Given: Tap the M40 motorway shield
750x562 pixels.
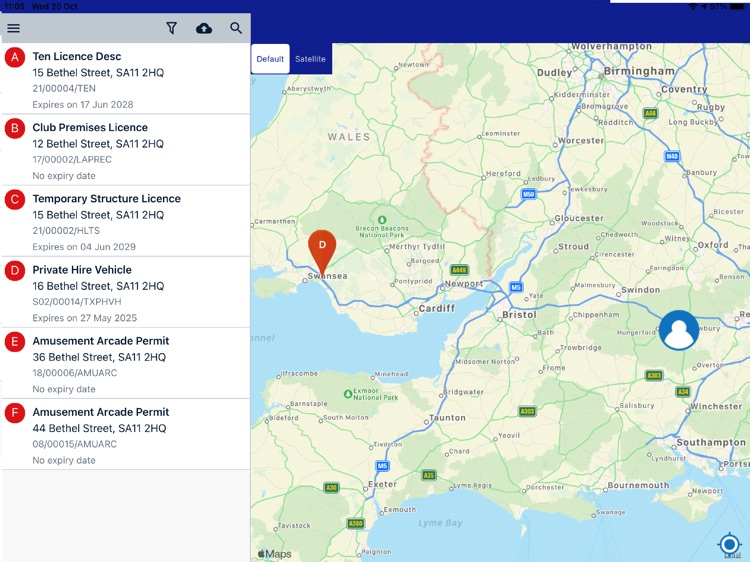Looking at the screenshot, I should (672, 156).
